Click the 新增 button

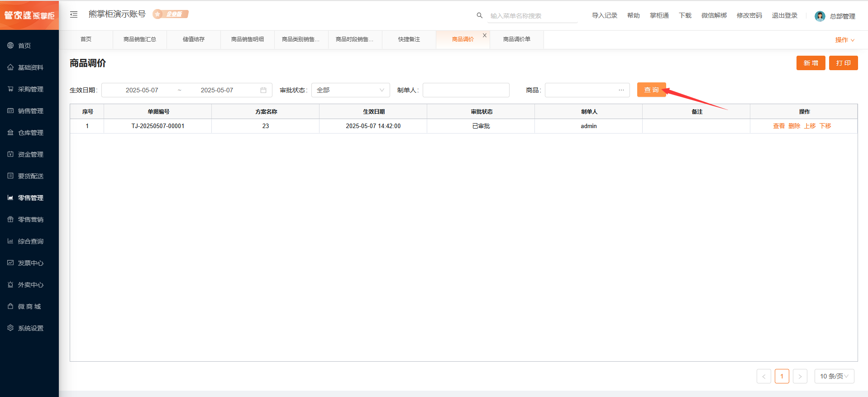tap(811, 63)
